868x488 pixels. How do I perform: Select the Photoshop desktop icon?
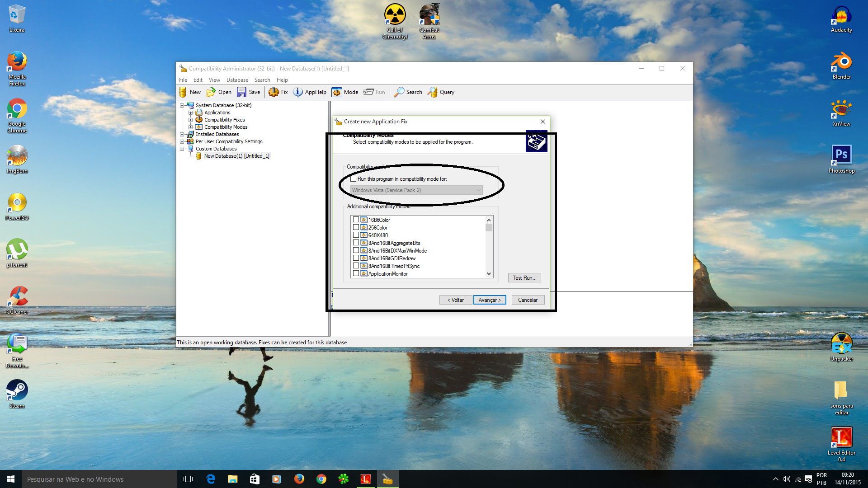pos(841,160)
